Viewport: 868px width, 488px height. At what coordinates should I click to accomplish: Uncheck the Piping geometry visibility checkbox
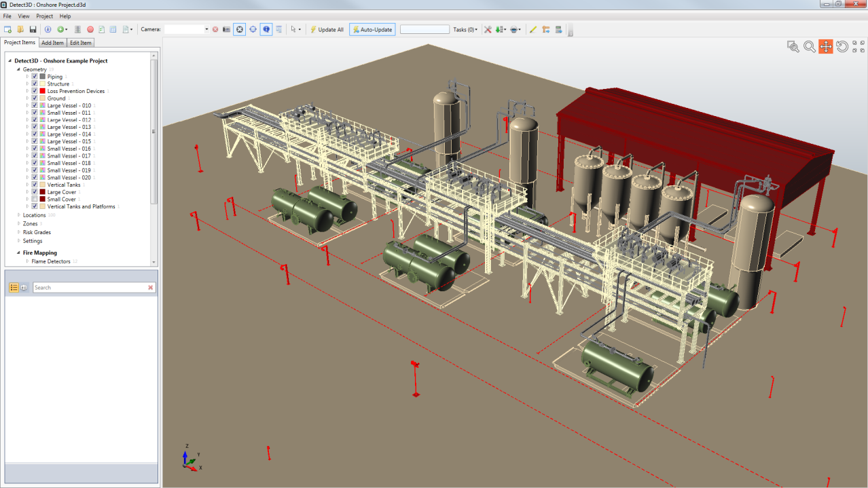click(34, 76)
